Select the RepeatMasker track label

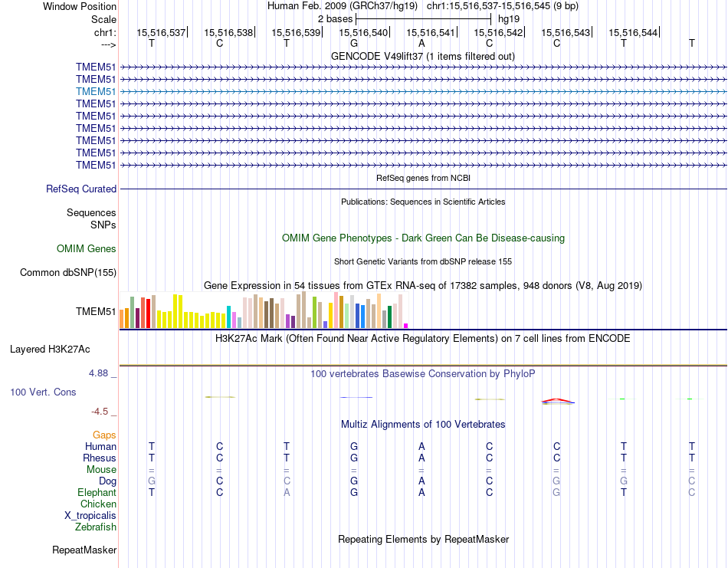tap(84, 550)
